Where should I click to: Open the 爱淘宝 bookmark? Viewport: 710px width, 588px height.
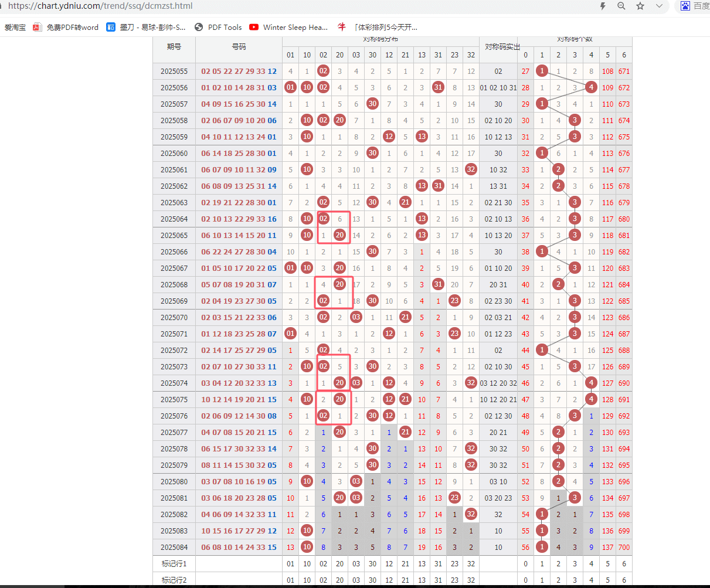click(x=15, y=27)
